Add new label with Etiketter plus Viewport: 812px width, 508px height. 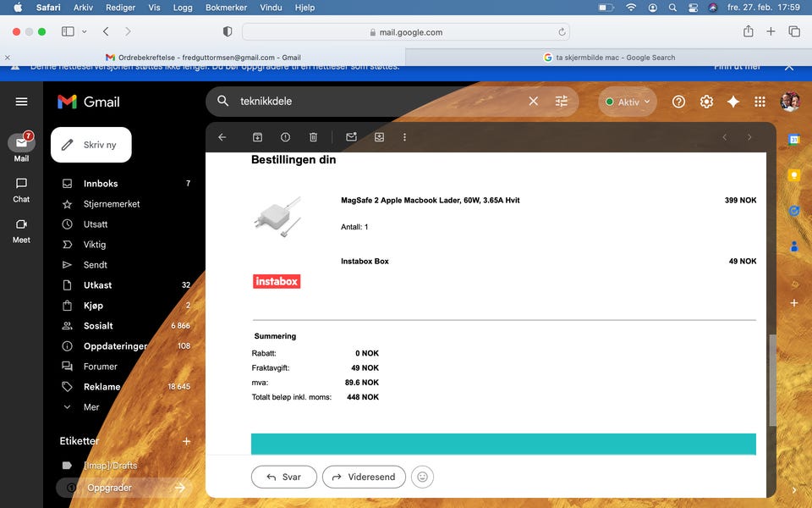pyautogui.click(x=186, y=441)
